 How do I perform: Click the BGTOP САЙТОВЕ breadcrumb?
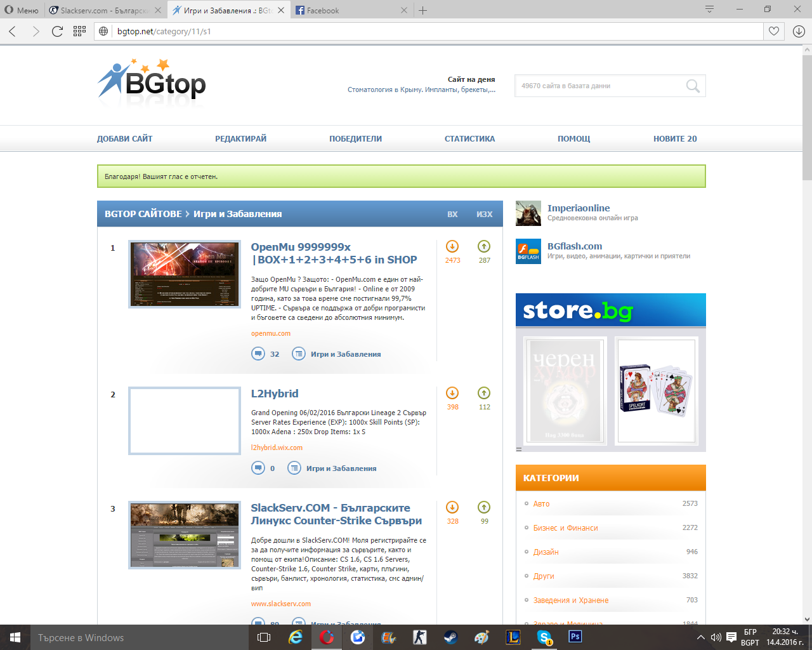click(x=143, y=214)
